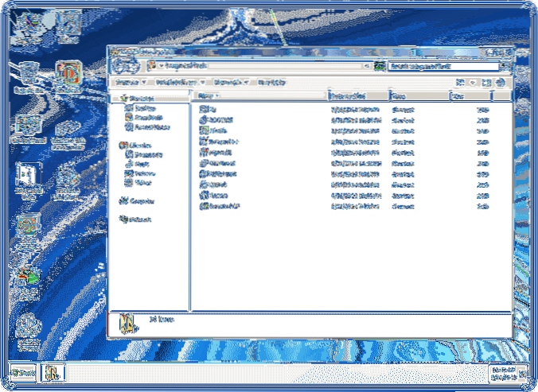Select Favorites in the navigation pane
This screenshot has height=392, width=538.
coord(138,99)
